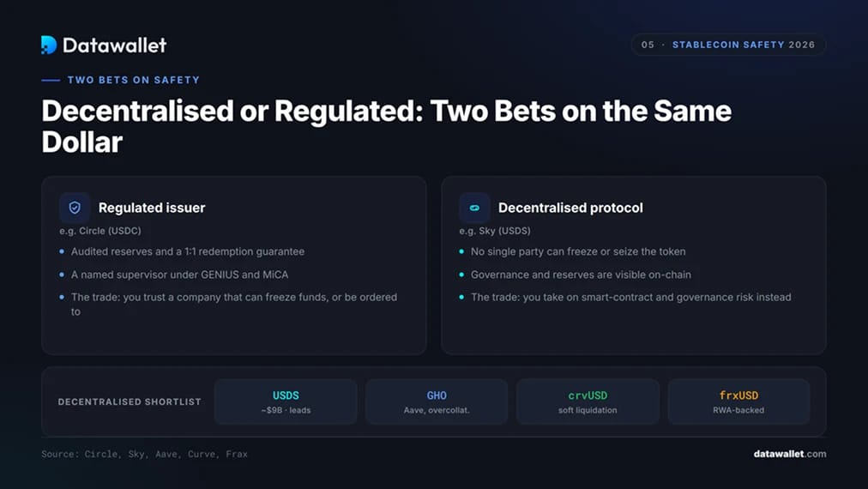Click the Stablecoin Safety 2026 badge

pos(728,45)
